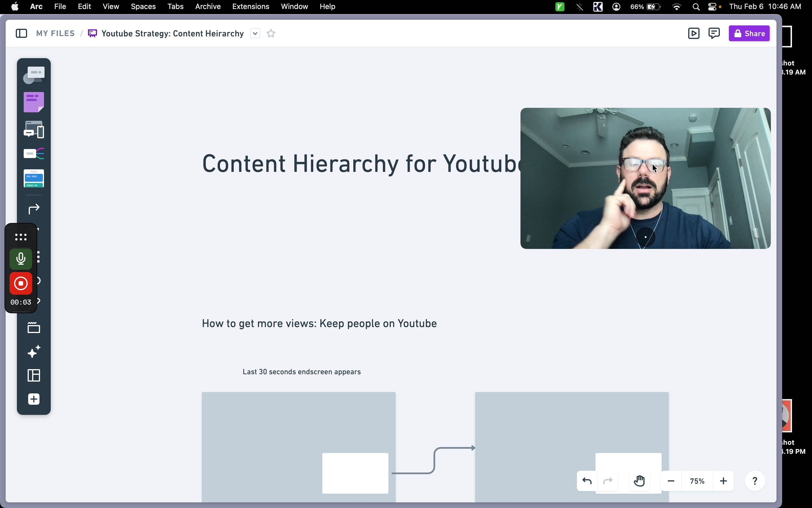Open the Extensions menu
The height and width of the screenshot is (508, 812).
tap(251, 6)
